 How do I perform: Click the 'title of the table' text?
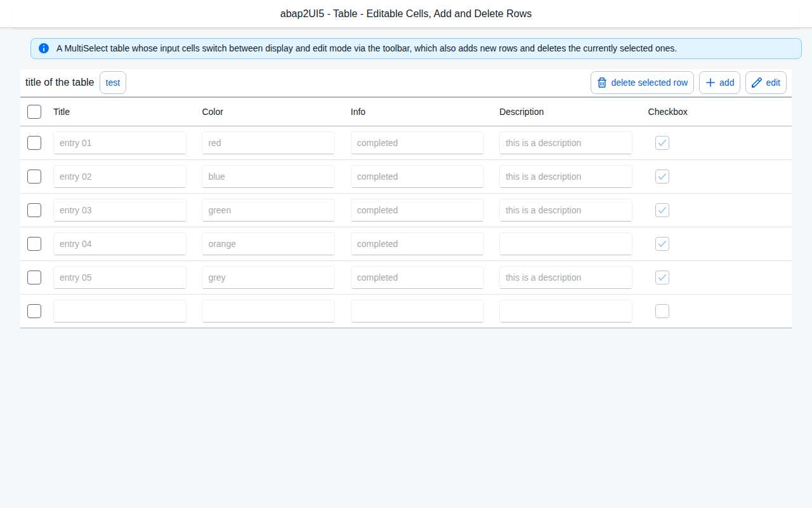(60, 83)
